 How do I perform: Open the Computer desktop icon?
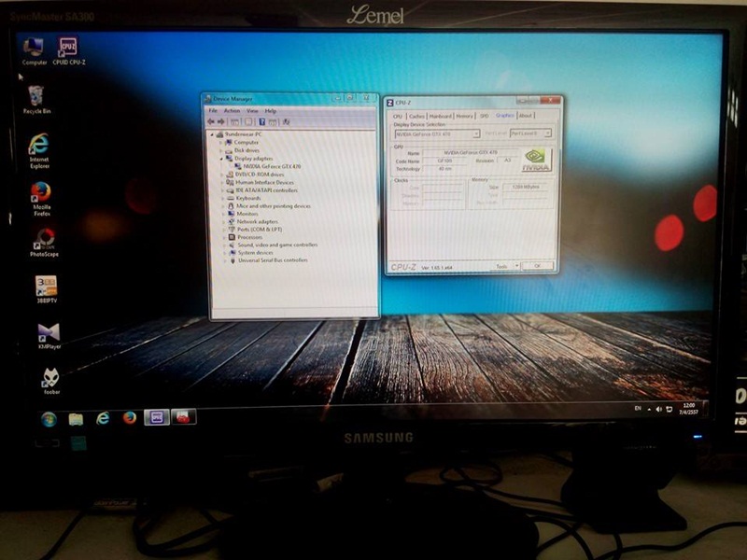pos(34,51)
